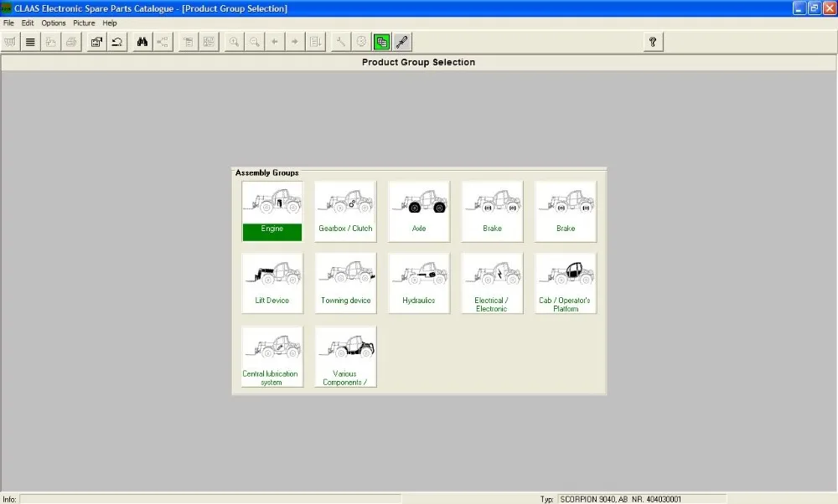Click the zoom in magnifier icon

coord(235,42)
